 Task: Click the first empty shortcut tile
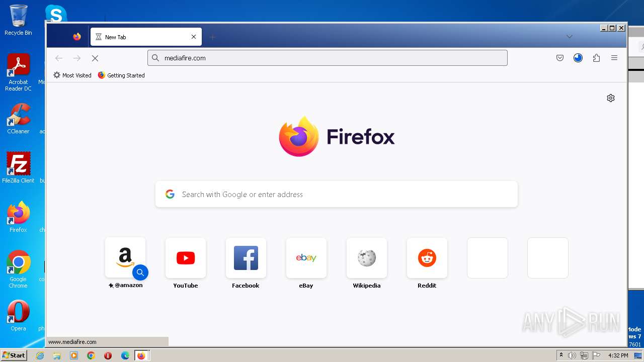(488, 258)
